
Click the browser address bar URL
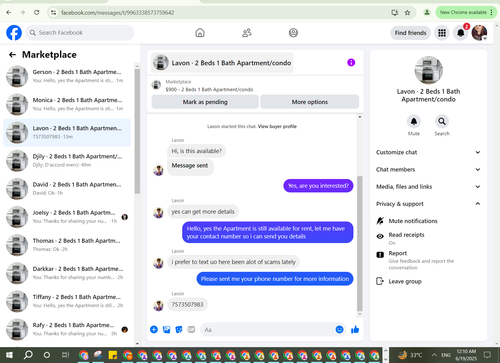coord(117,13)
